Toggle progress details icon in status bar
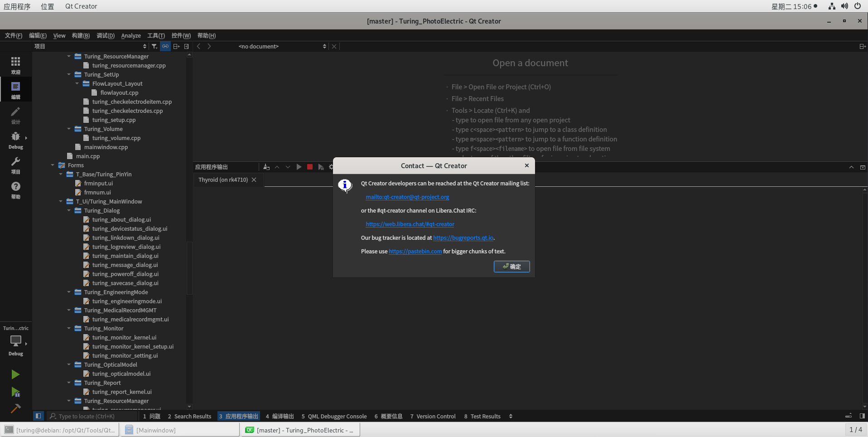868x437 pixels. click(849, 416)
